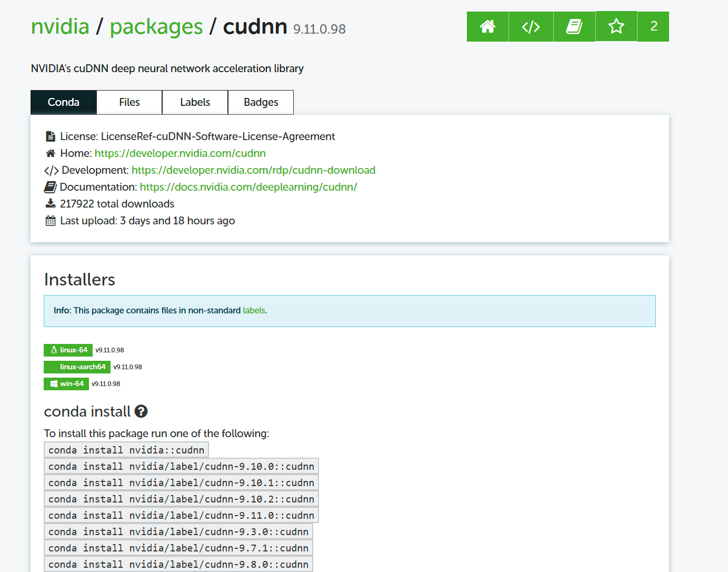Screen dimensions: 728x572
Task: Click the code development icon in the header
Action: [x=531, y=26]
